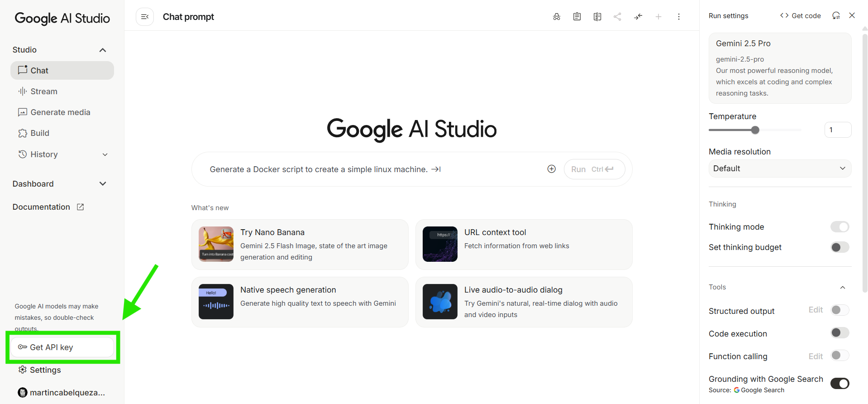Disable Grounding with Google Search
868x404 pixels.
839,384
